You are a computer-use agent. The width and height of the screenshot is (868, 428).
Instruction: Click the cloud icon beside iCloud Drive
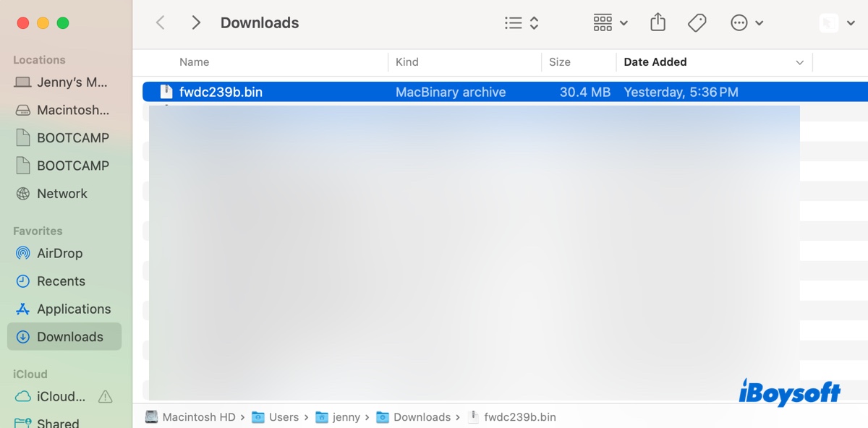pyautogui.click(x=23, y=396)
